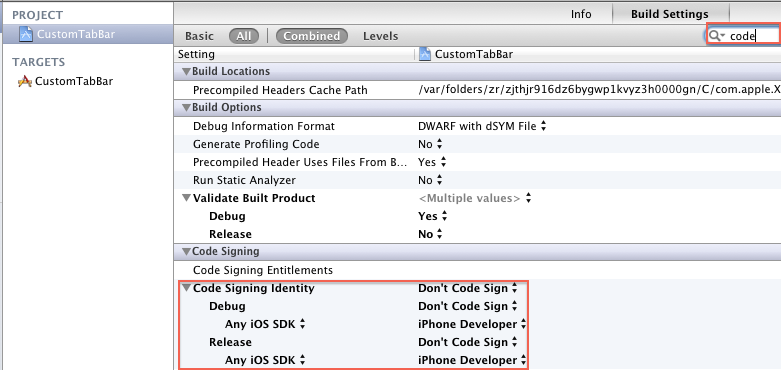The height and width of the screenshot is (370, 781).
Task: Open Validate Built Product Release No dropdown
Action: (x=430, y=234)
